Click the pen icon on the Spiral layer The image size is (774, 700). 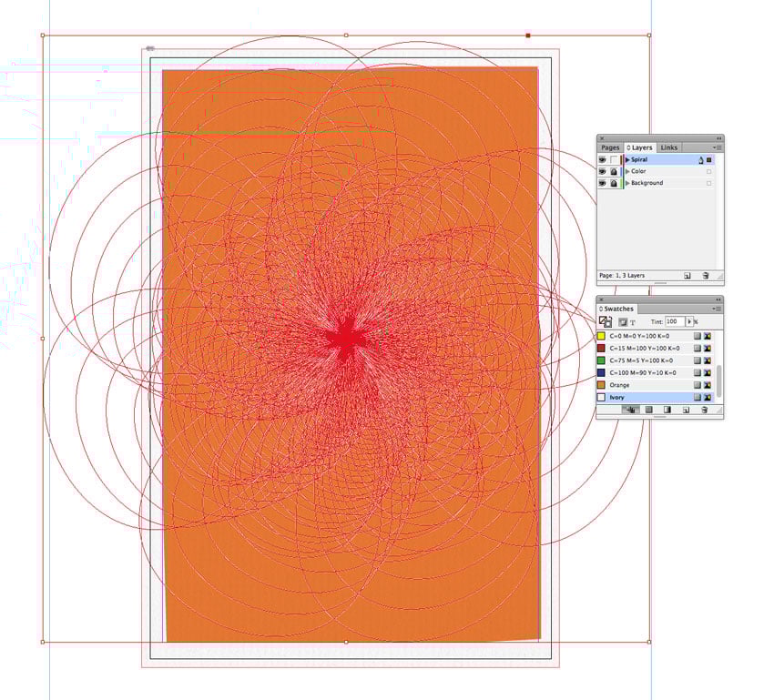[700, 160]
